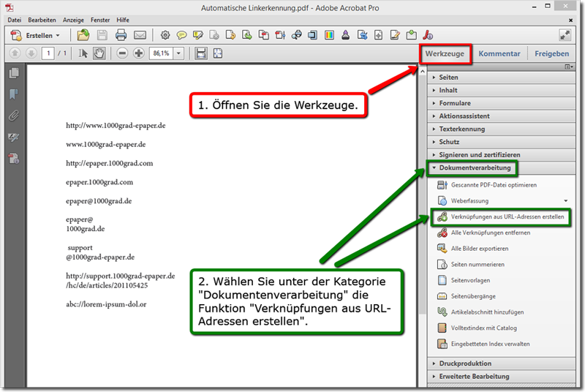Open the Erstellen (create) dropdown
585x392 pixels.
[35, 35]
